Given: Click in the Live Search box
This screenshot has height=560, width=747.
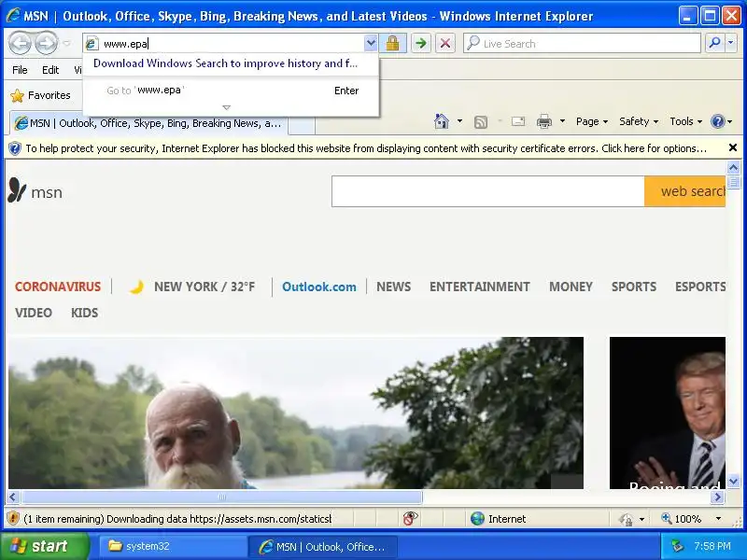Looking at the screenshot, I should pyautogui.click(x=582, y=43).
